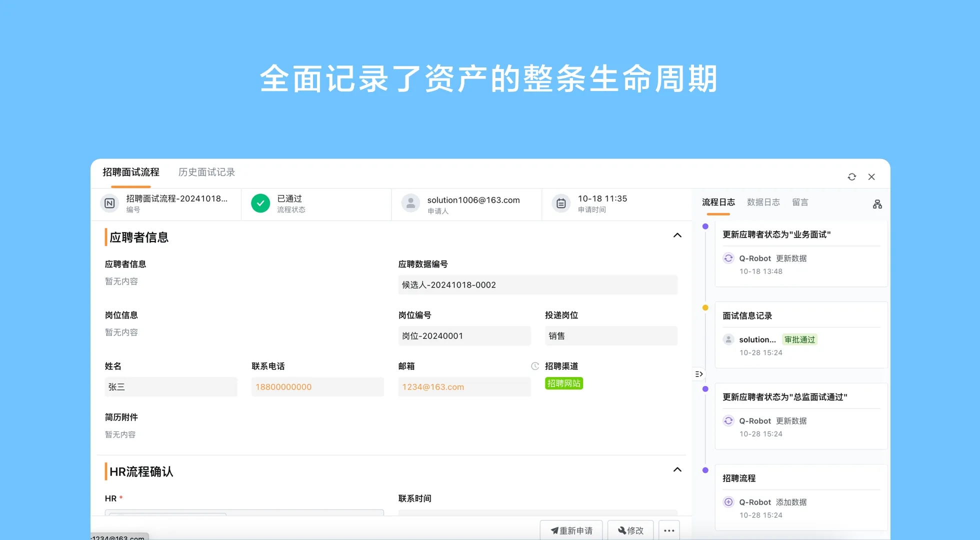Switch to the 数据日志 tab
980x540 pixels.
click(x=763, y=202)
